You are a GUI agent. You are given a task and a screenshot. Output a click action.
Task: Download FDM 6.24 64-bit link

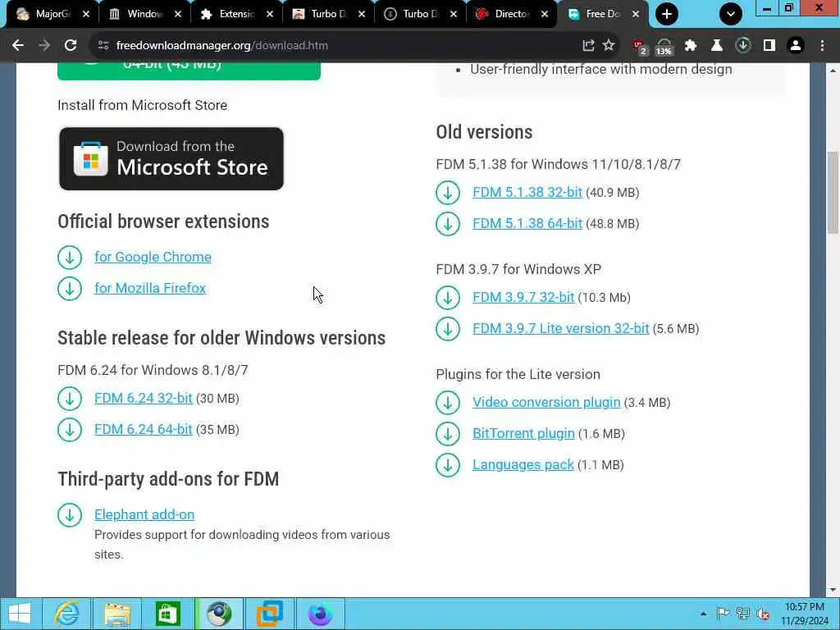tap(143, 430)
